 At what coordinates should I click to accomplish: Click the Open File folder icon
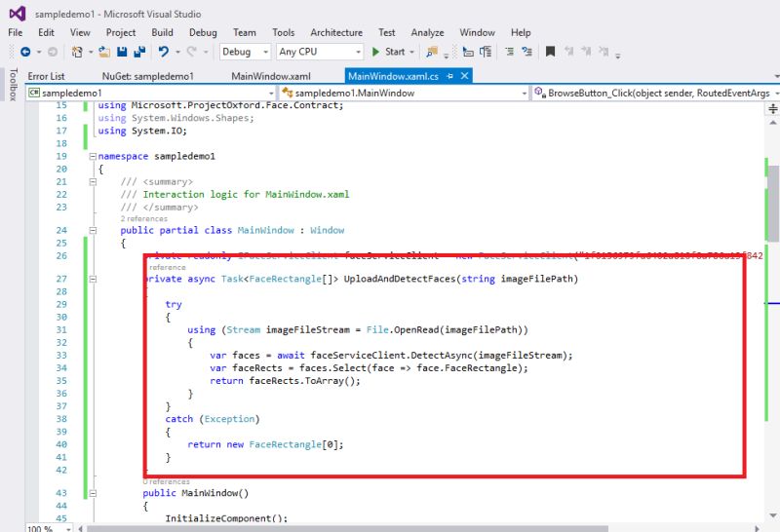104,52
